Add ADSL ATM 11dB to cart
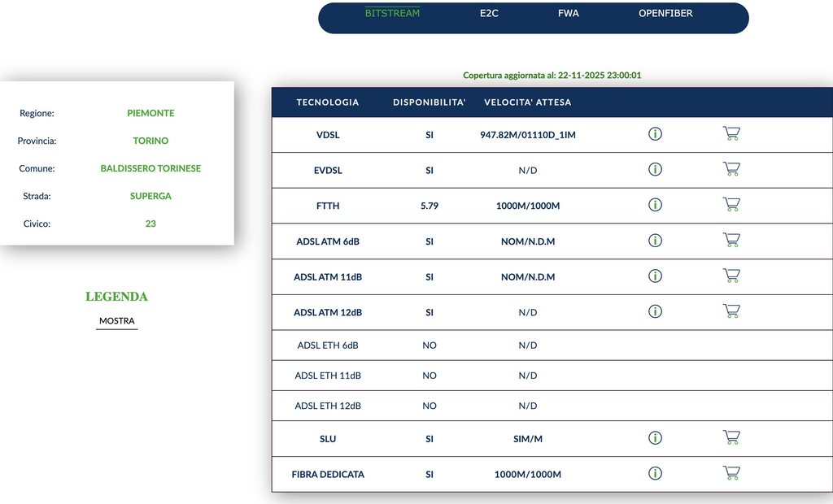This screenshot has width=833, height=504. pos(731,276)
